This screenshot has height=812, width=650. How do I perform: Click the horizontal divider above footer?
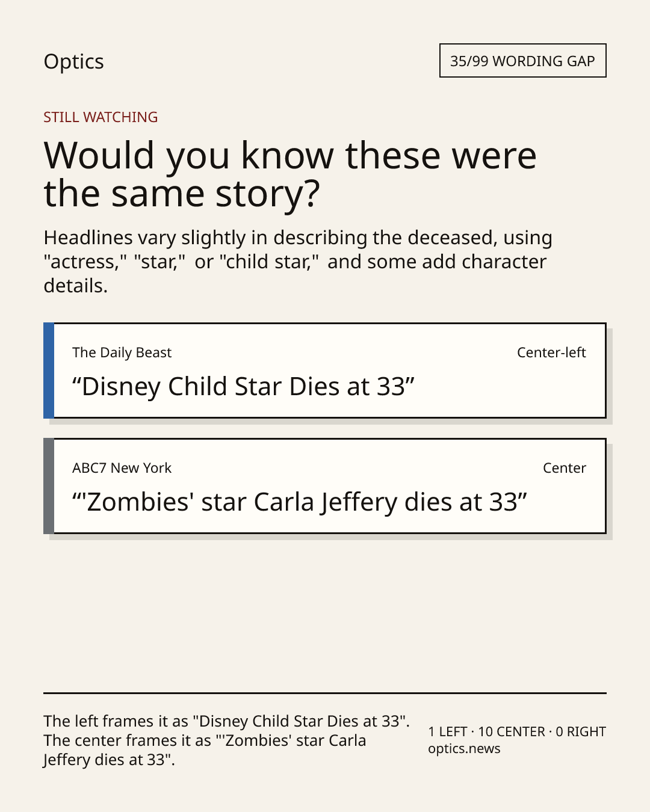coord(325,693)
